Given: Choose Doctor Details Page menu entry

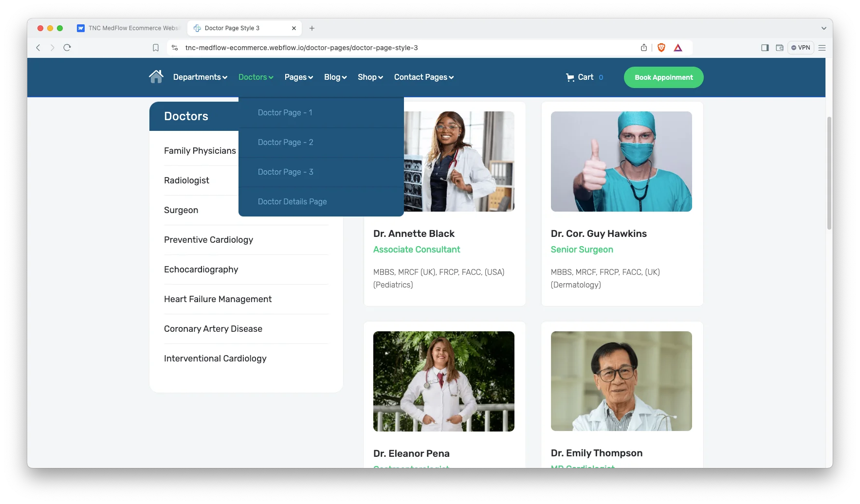Looking at the screenshot, I should pos(292,202).
